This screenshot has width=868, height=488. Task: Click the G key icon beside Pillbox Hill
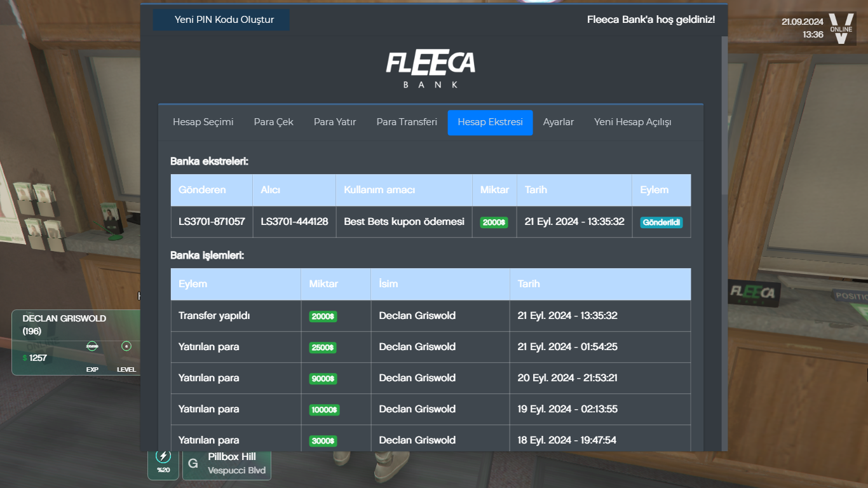coord(193,464)
